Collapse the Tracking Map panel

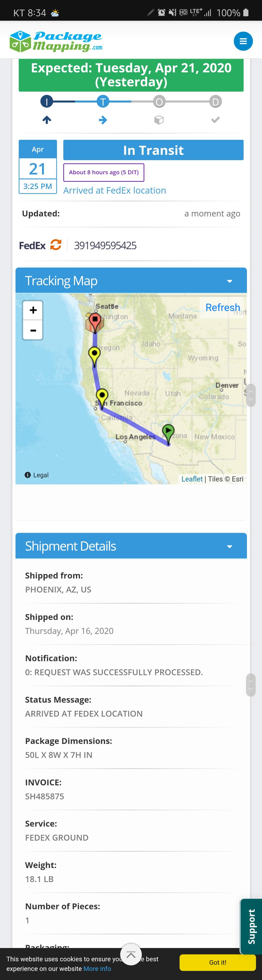[x=229, y=281]
